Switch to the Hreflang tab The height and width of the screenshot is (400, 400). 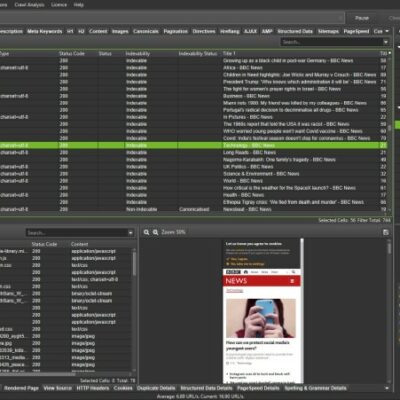click(230, 31)
